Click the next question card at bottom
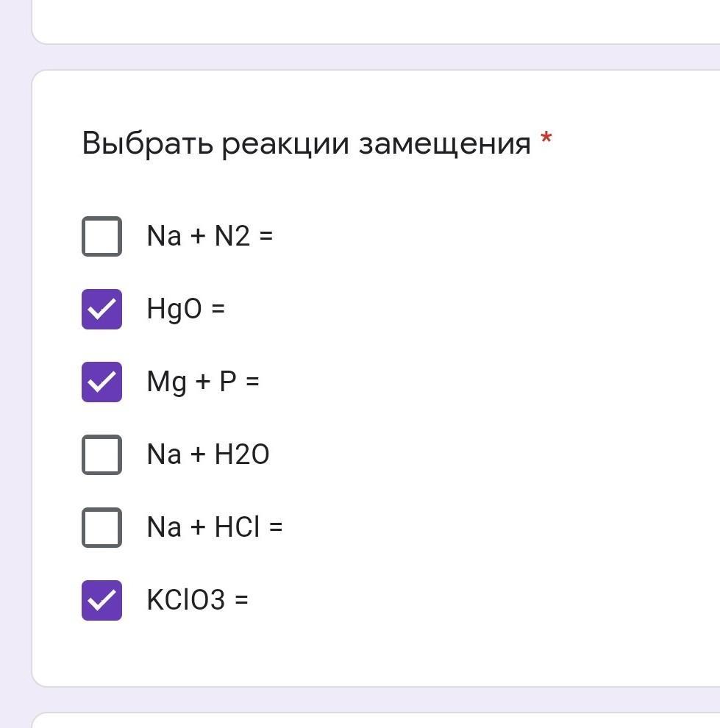Image resolution: width=720 pixels, height=728 pixels. pyautogui.click(x=368, y=721)
